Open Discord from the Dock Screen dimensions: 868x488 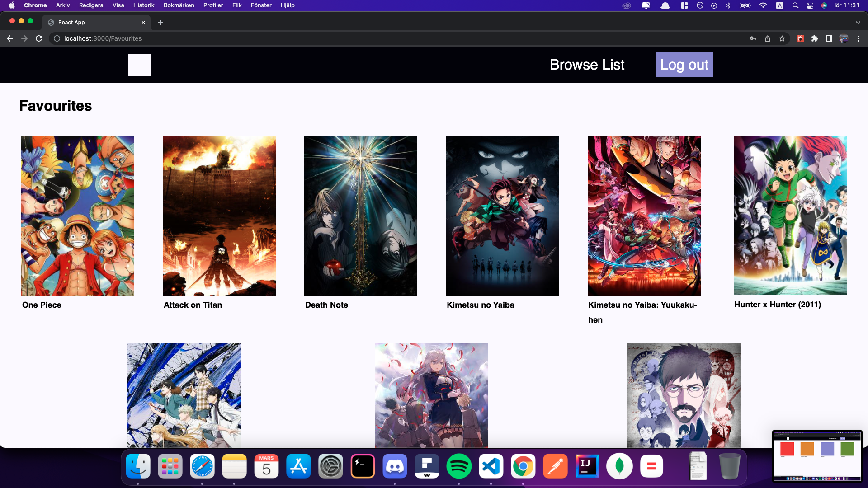(x=395, y=466)
